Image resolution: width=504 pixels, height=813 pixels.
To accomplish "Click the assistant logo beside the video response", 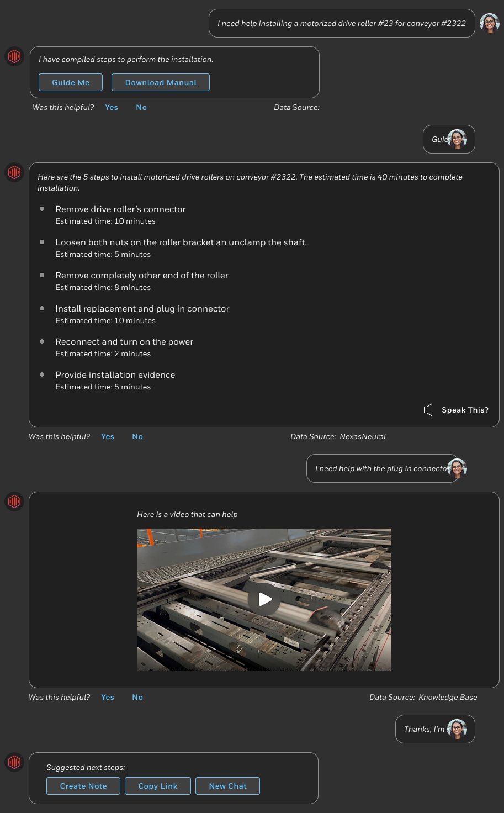I will pos(14,501).
